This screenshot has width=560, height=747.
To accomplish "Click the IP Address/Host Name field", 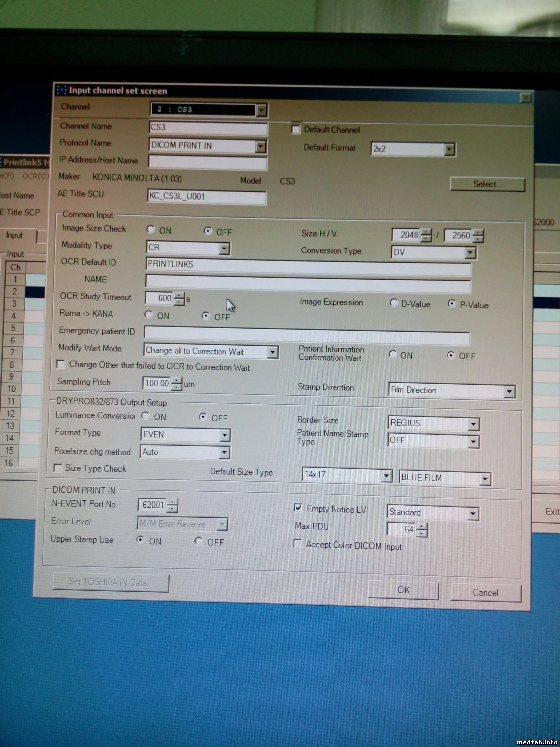I will point(208,162).
